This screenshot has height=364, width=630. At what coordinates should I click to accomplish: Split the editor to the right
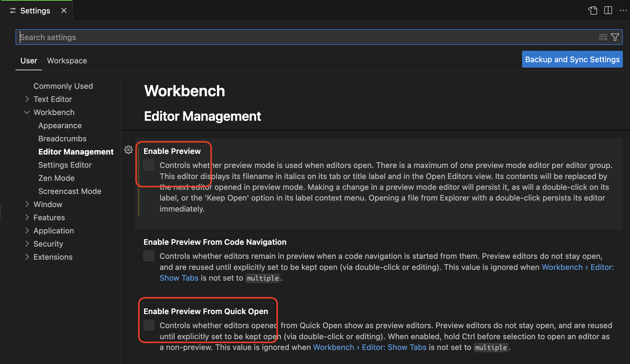(608, 10)
